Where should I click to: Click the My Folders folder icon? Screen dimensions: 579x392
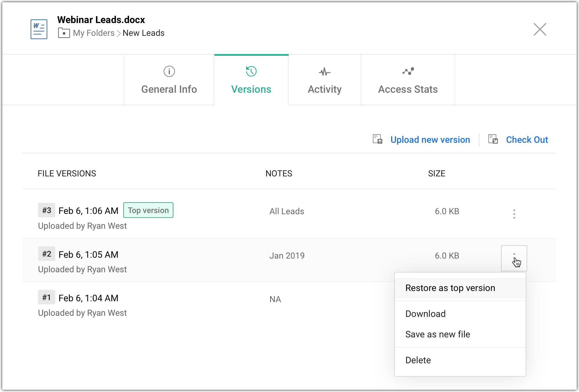pos(64,33)
